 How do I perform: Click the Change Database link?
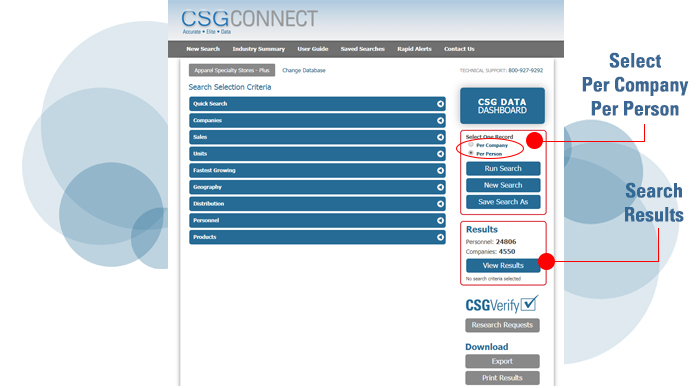coord(304,71)
